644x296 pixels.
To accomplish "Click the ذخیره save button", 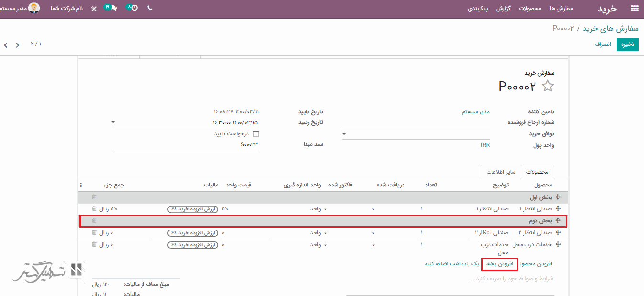I will pos(627,44).
